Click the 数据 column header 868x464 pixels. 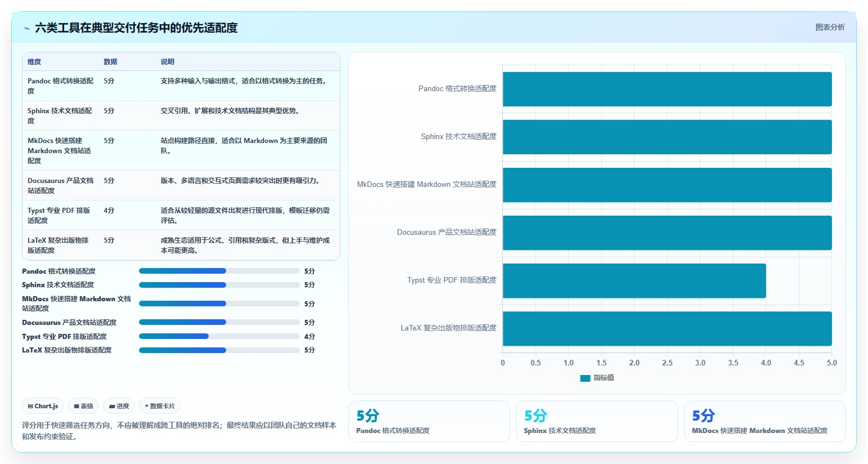(x=110, y=62)
